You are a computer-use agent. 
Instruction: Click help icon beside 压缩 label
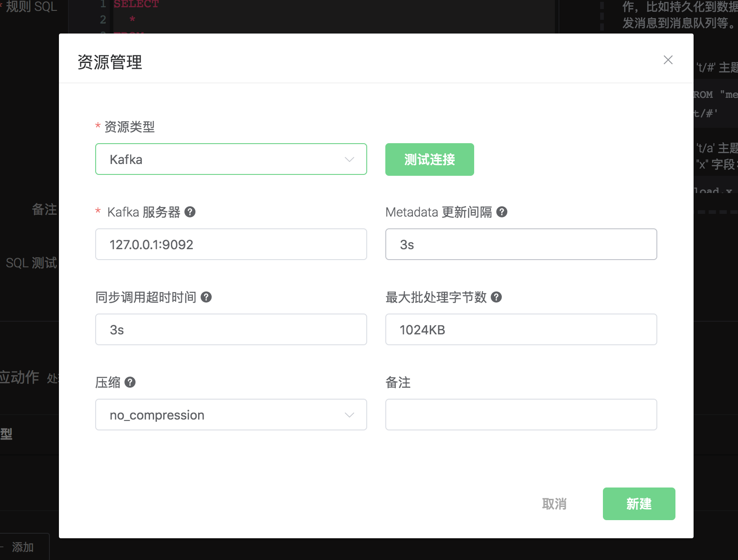130,382
